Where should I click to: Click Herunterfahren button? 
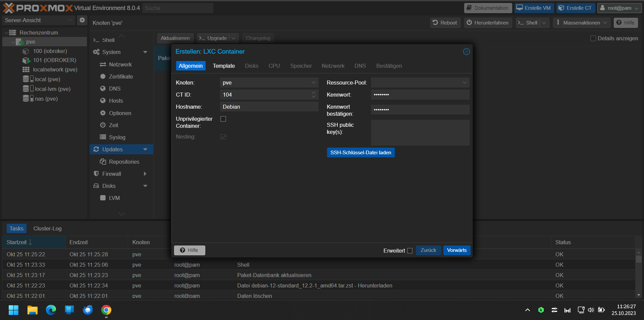[488, 23]
